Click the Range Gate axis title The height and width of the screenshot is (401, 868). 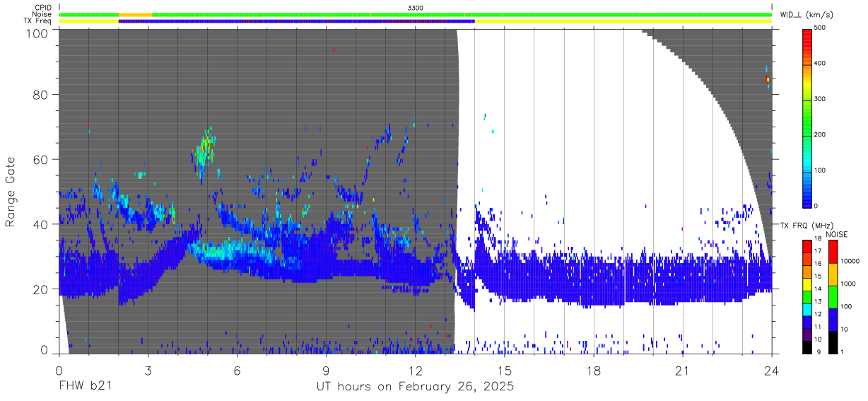point(11,192)
